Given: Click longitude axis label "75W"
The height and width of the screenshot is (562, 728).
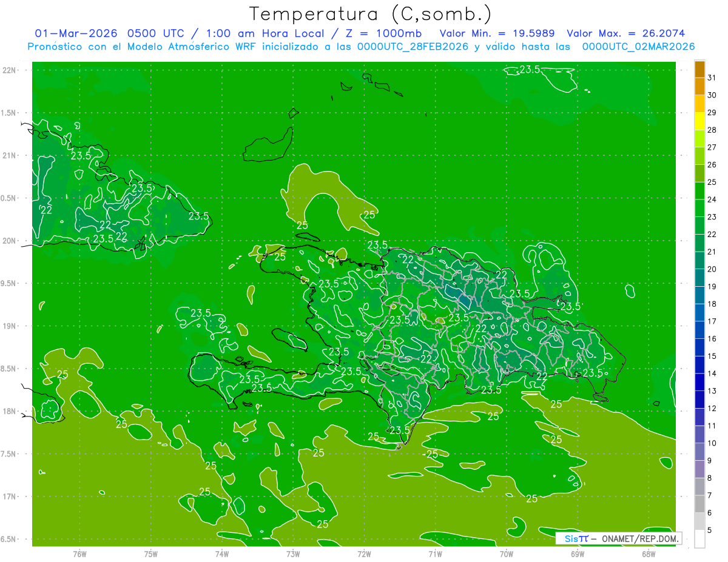Looking at the screenshot, I should 151,554.
